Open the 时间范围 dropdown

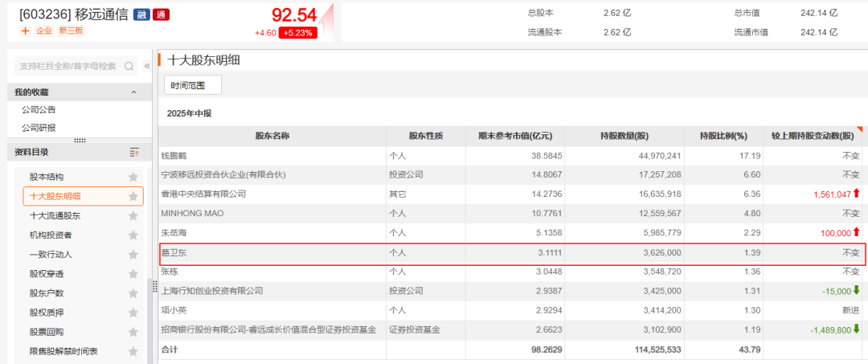(193, 85)
